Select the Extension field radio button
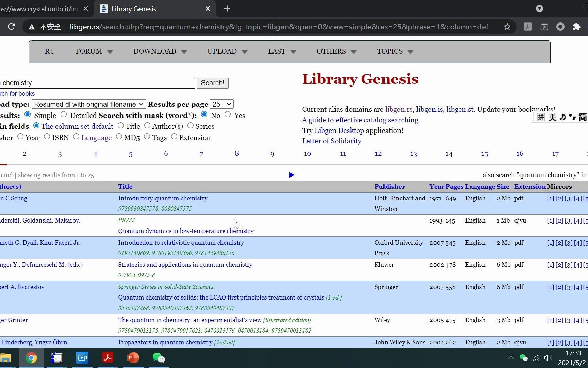This screenshot has width=588, height=368. coord(174,137)
